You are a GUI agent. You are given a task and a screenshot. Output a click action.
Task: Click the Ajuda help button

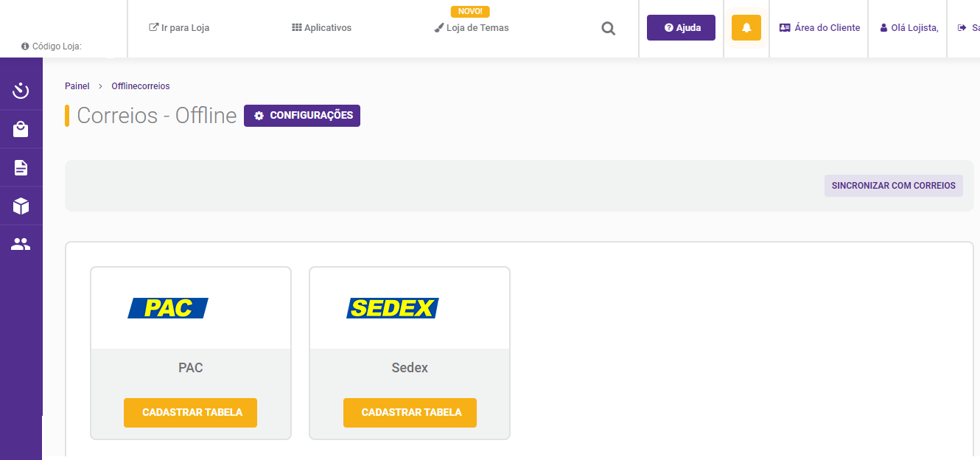(x=681, y=28)
